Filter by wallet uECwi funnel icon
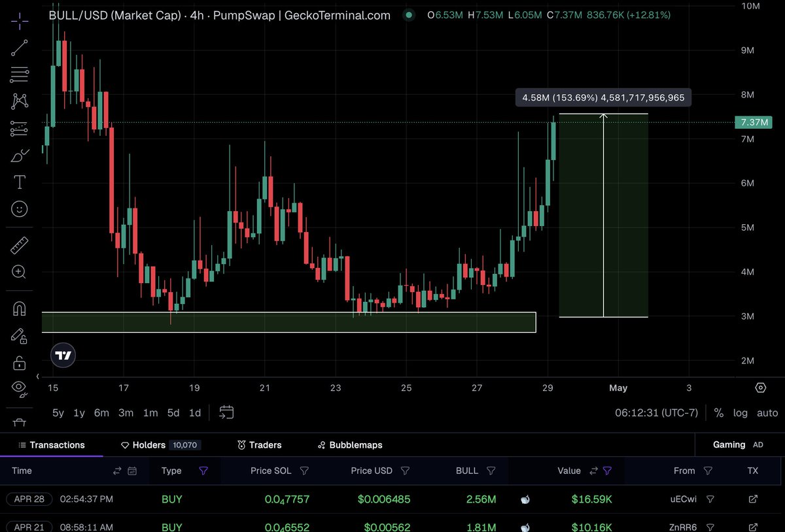The height and width of the screenshot is (532, 785). tap(710, 499)
